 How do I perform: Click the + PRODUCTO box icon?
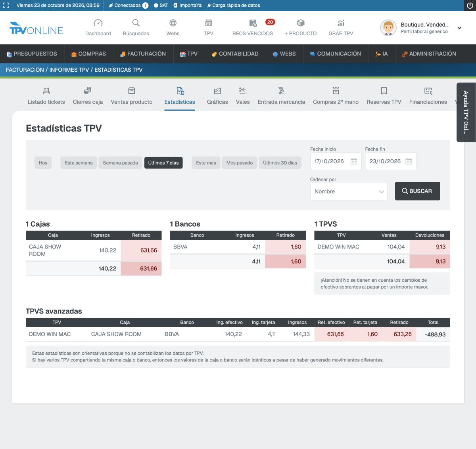[x=301, y=23]
